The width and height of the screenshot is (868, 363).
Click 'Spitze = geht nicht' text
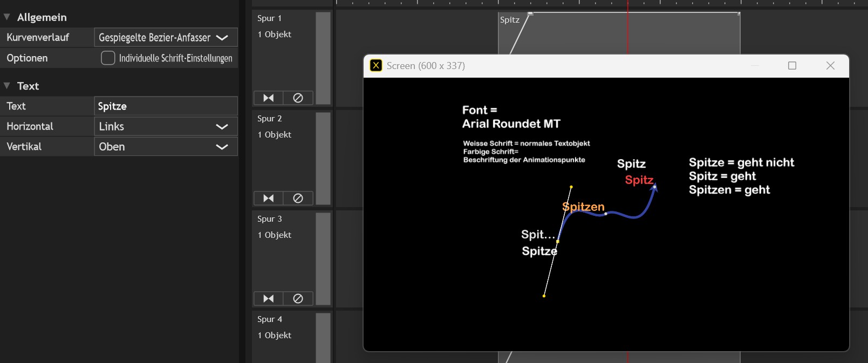(741, 162)
